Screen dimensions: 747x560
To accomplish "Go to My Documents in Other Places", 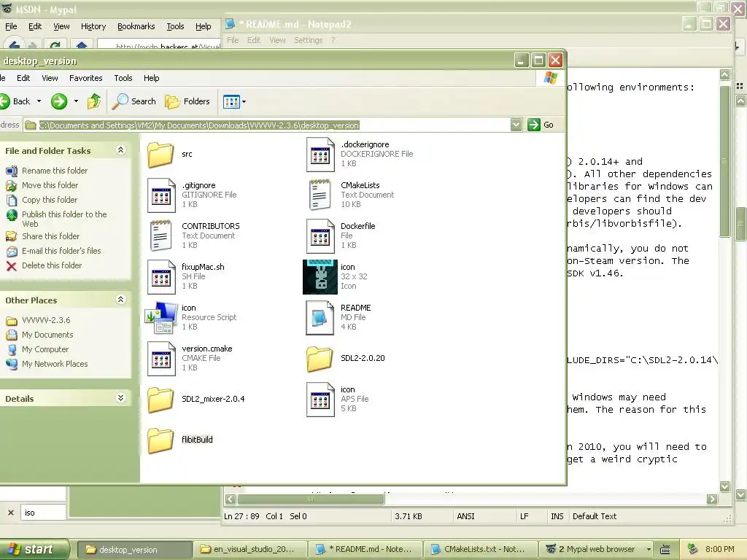I will point(47,335).
